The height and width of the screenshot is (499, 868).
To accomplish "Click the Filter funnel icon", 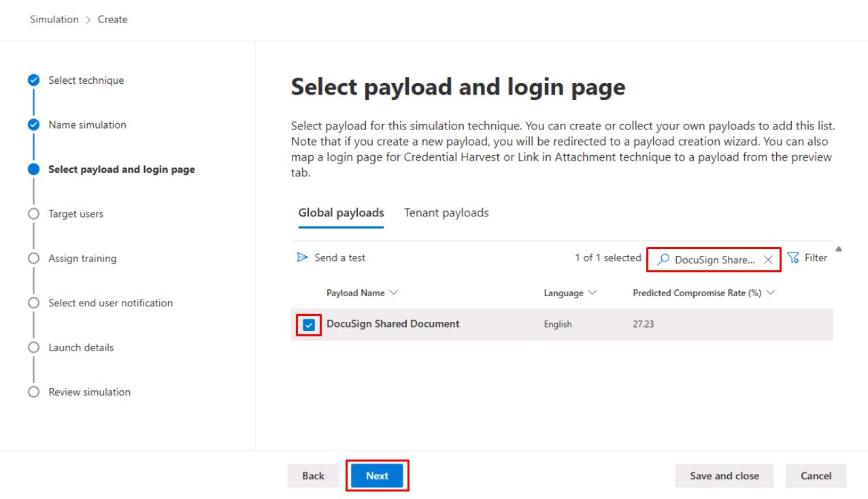I will point(793,258).
